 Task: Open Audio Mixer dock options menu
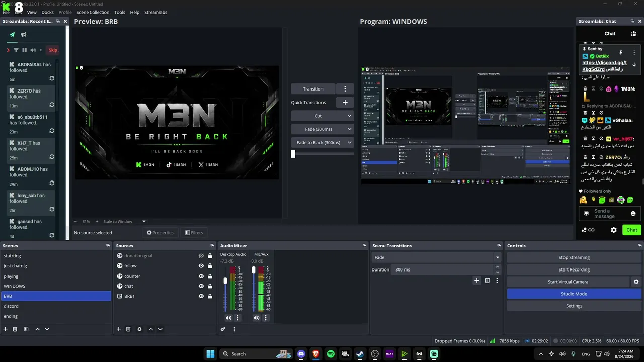pos(234,329)
